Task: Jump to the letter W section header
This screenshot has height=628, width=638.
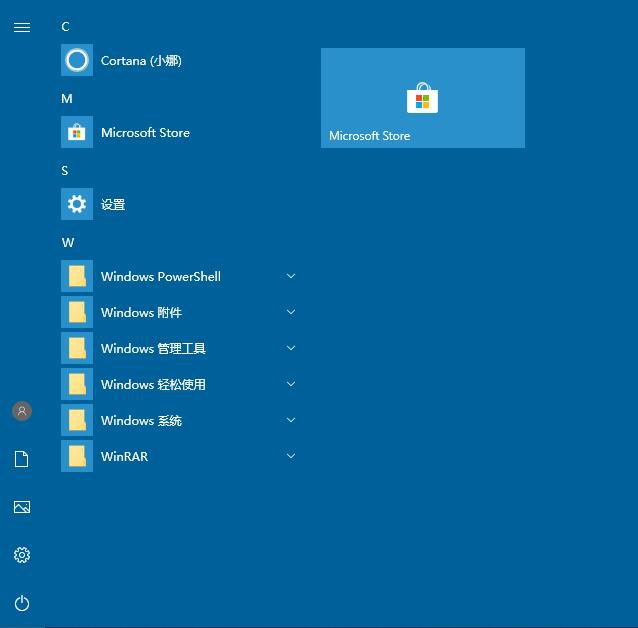Action: point(68,243)
